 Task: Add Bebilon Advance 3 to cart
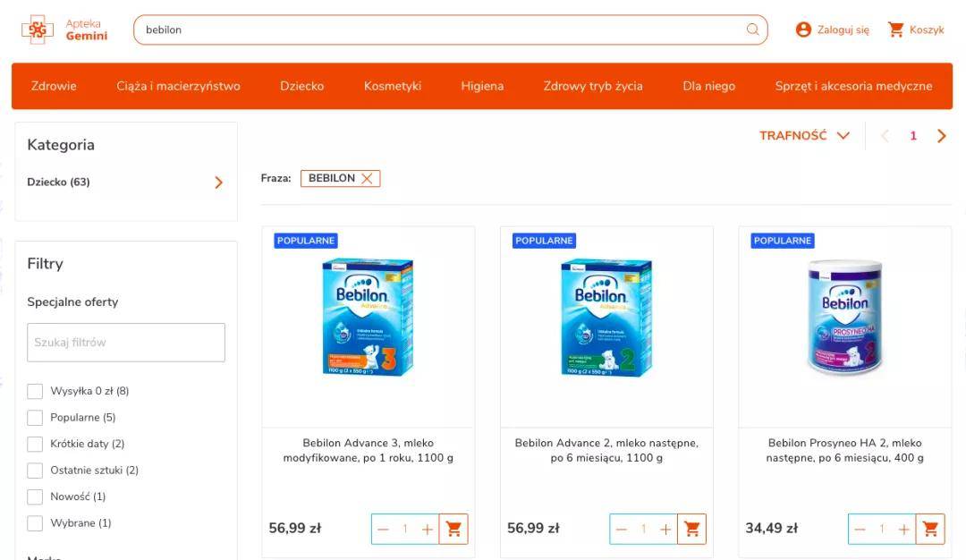pos(453,529)
